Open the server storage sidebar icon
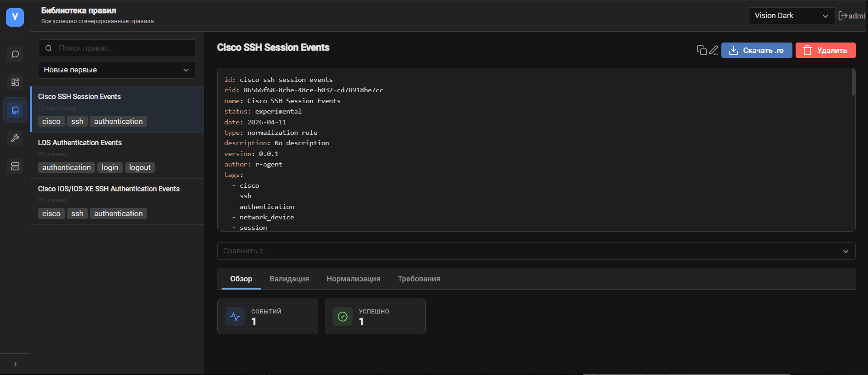 pos(15,166)
